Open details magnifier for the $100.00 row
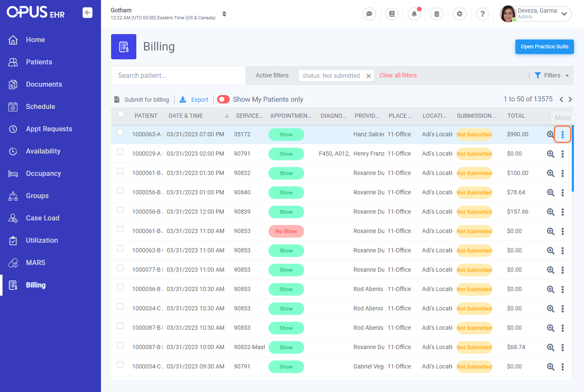The image size is (584, 392). 550,173
